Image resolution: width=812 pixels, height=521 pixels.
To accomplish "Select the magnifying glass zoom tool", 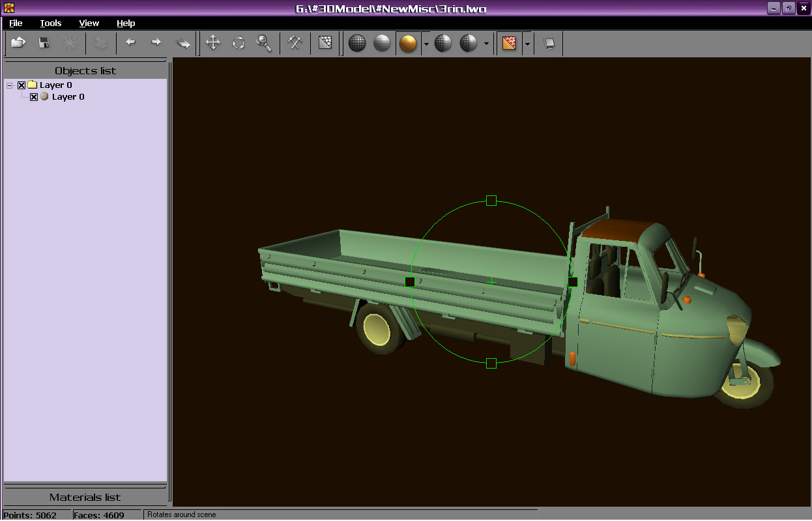I will [264, 44].
